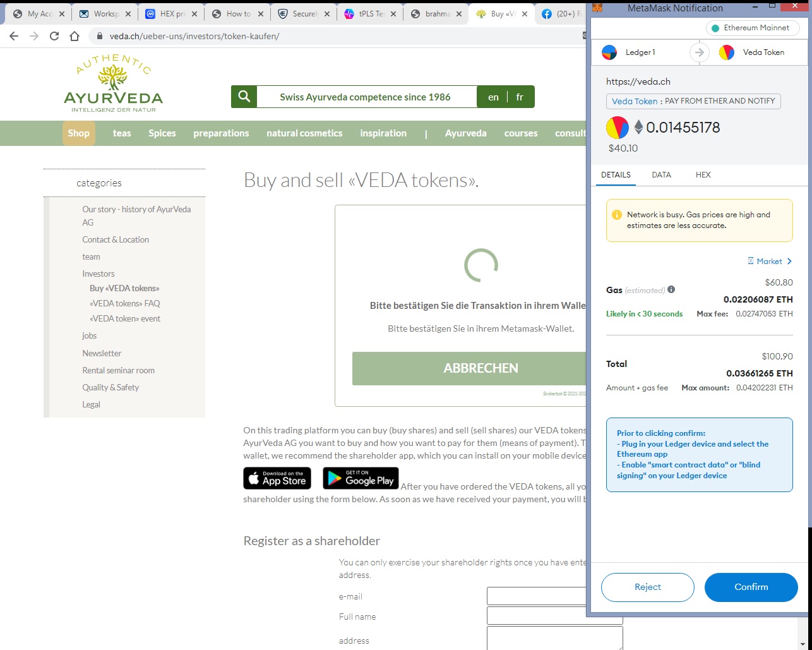The height and width of the screenshot is (650, 812).
Task: Switch to the HEX price browser tab
Action: tap(170, 13)
